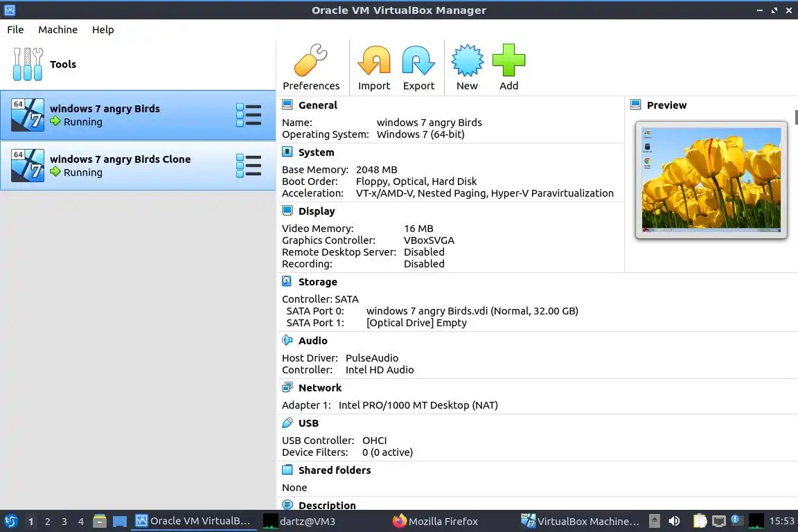Image resolution: width=798 pixels, height=532 pixels.
Task: Switch to workspace 2
Action: click(x=47, y=522)
